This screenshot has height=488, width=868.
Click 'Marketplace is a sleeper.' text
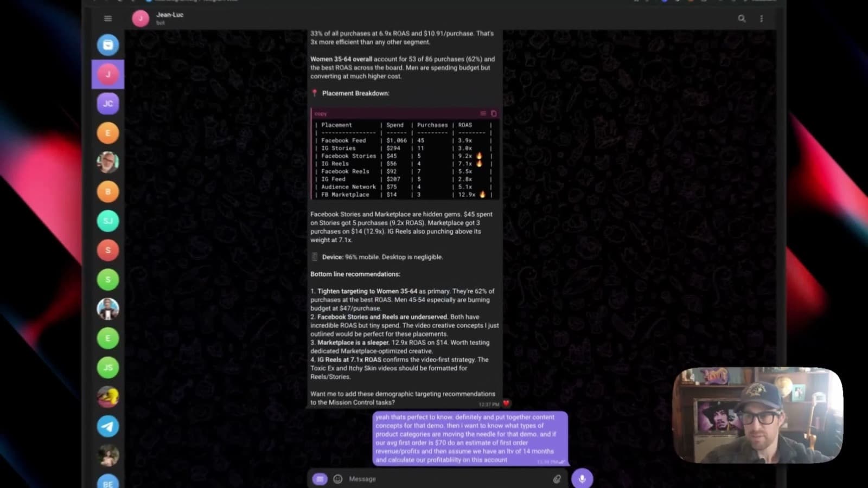353,343
